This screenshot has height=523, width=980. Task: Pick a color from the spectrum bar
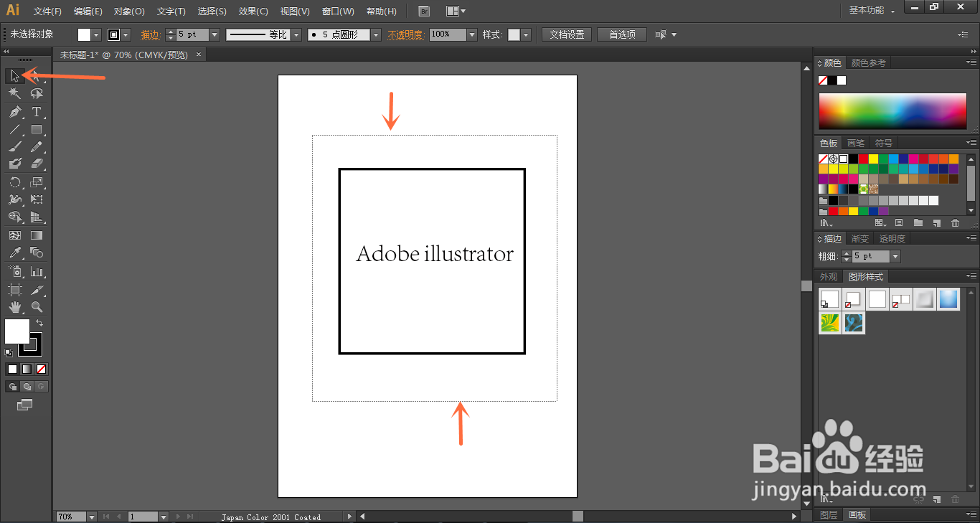click(x=892, y=111)
